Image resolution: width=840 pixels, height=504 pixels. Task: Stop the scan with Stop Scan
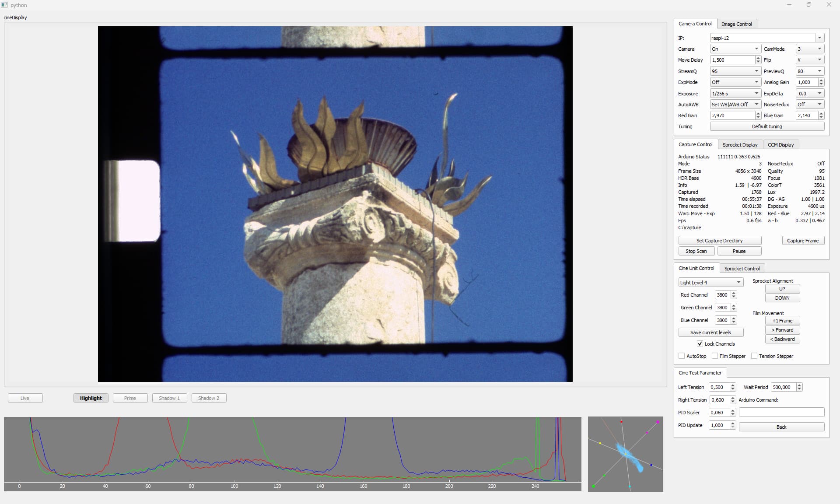696,251
